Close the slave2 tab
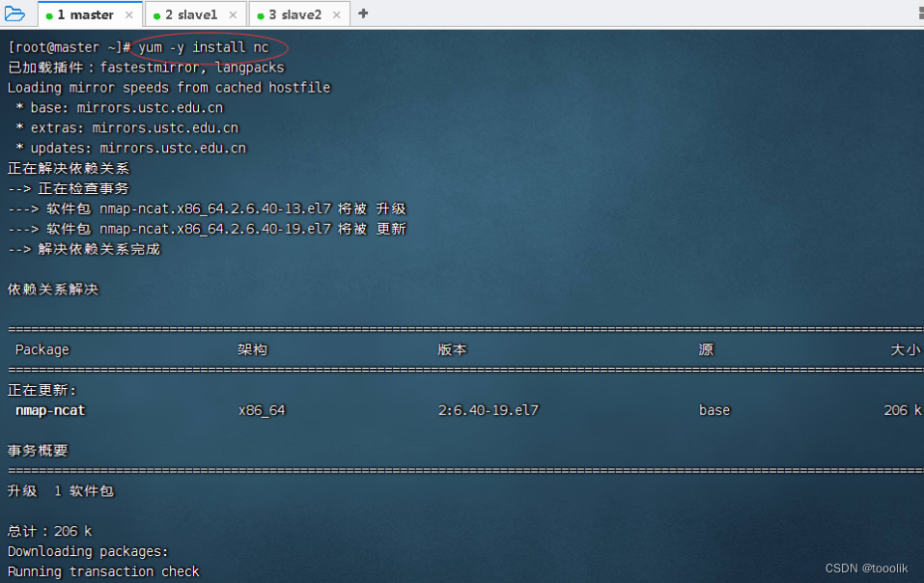The image size is (924, 583). coord(336,15)
